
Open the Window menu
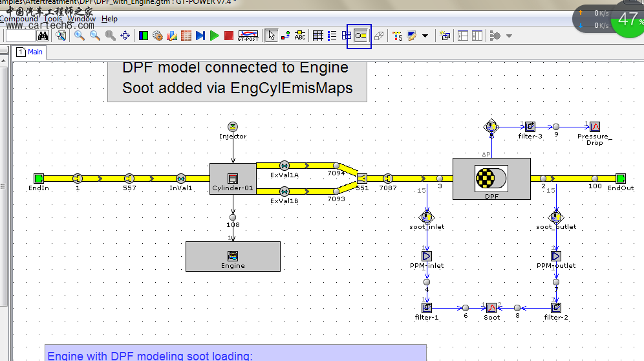(x=81, y=19)
